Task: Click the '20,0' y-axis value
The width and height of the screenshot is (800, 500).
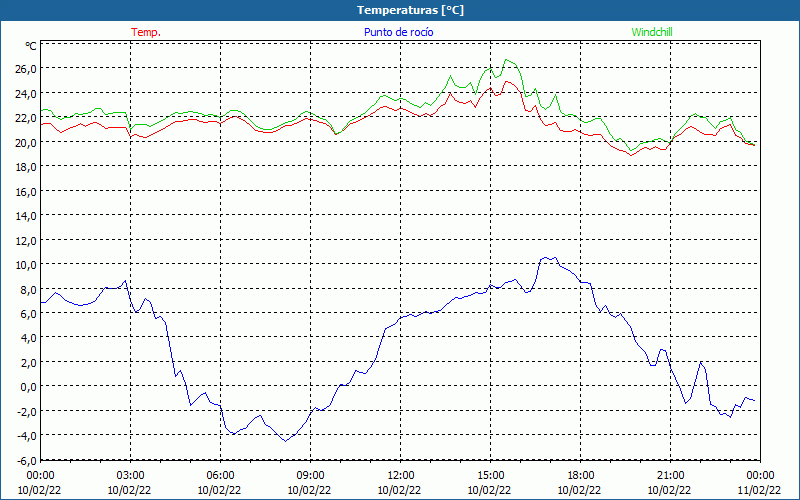Action: [x=26, y=142]
